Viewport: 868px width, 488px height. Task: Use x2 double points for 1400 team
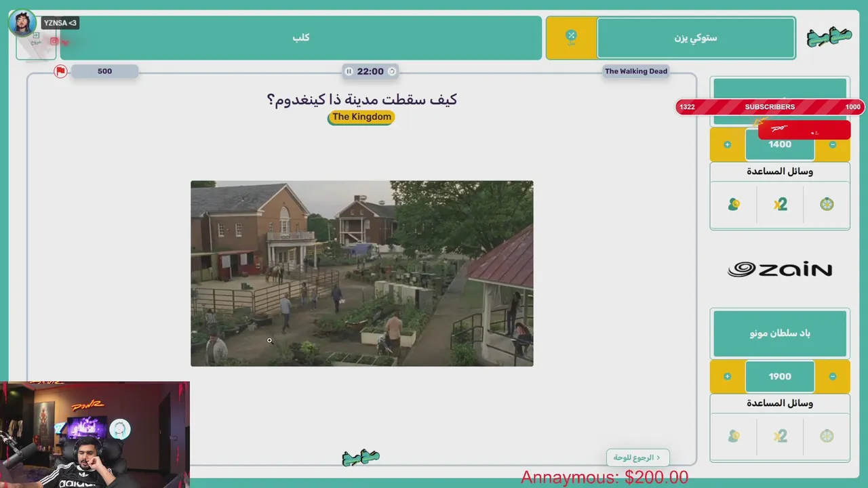(780, 204)
